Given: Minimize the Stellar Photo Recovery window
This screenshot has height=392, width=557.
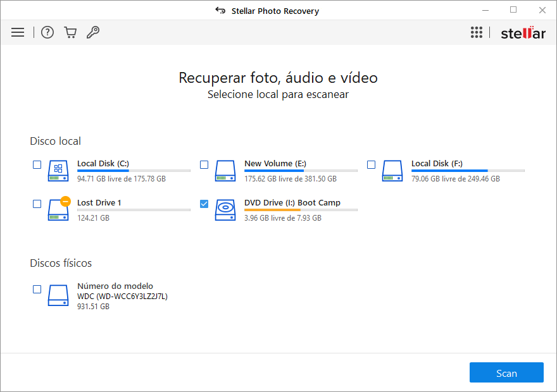Looking at the screenshot, I should 485,10.
